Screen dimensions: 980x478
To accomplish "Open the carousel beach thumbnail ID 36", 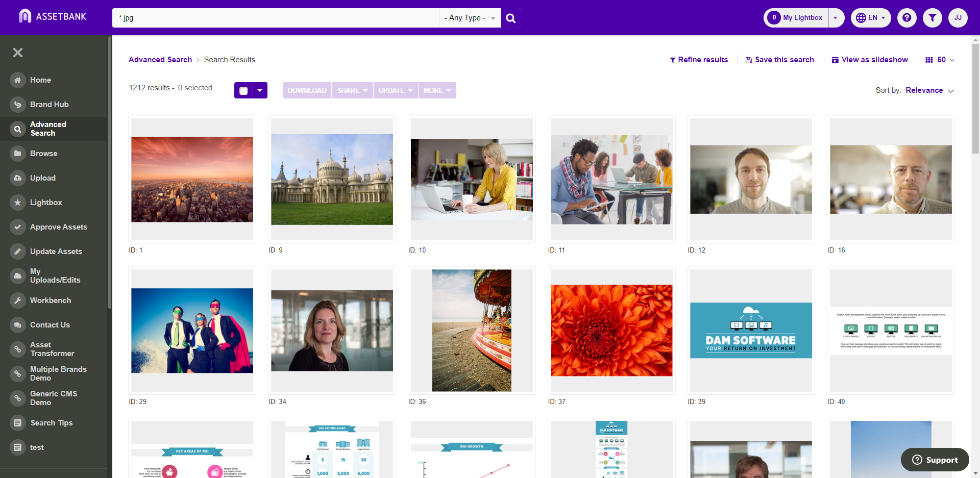I will click(472, 331).
